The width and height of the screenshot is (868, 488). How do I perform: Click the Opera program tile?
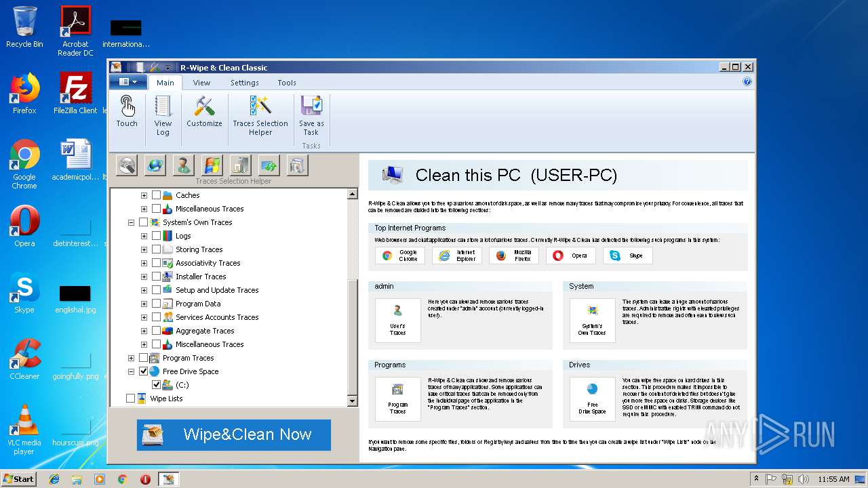click(x=571, y=256)
